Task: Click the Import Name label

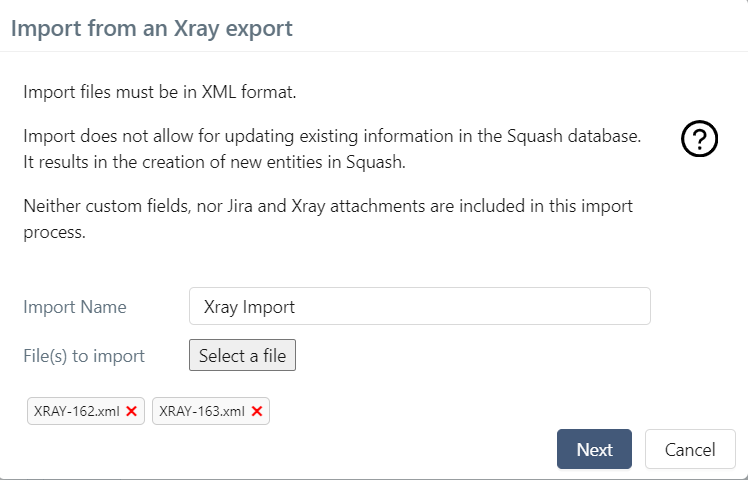Action: pyautogui.click(x=74, y=307)
